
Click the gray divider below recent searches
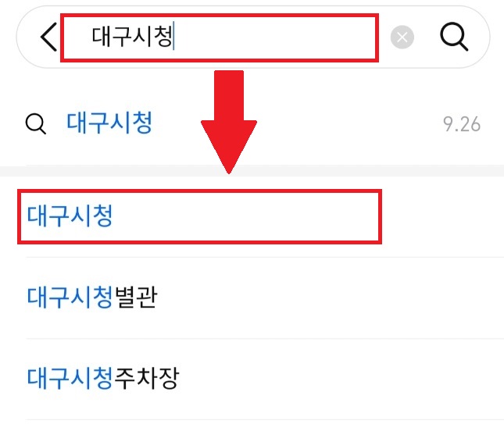click(x=252, y=171)
